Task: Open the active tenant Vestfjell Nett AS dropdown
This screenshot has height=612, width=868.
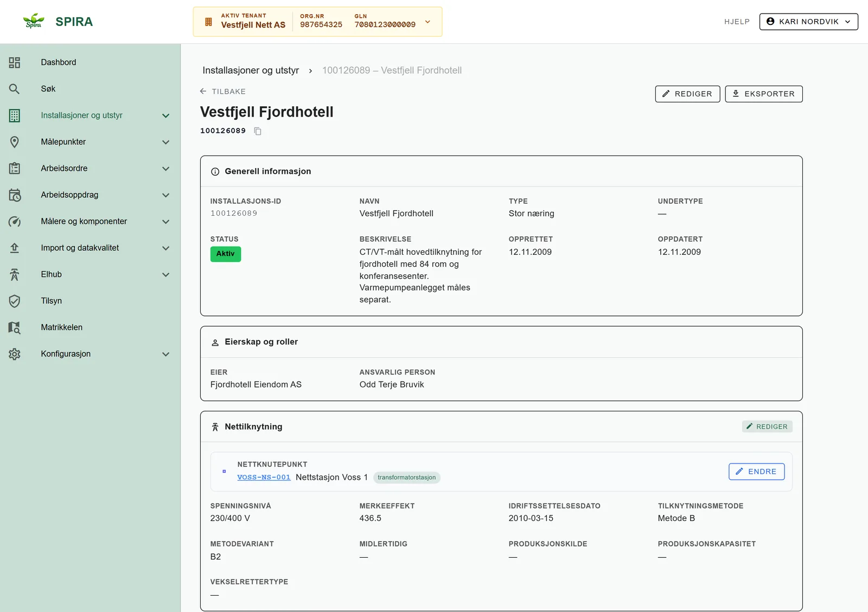Action: pos(317,22)
